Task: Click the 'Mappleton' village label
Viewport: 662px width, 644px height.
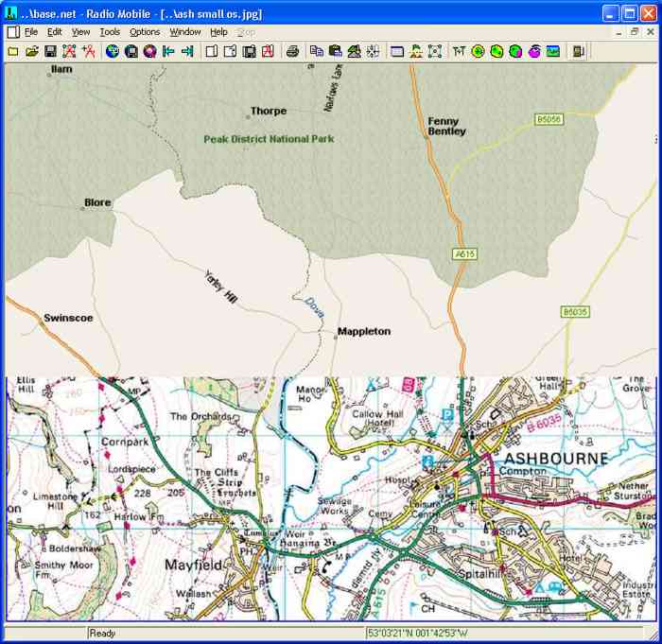Action: 364,332
